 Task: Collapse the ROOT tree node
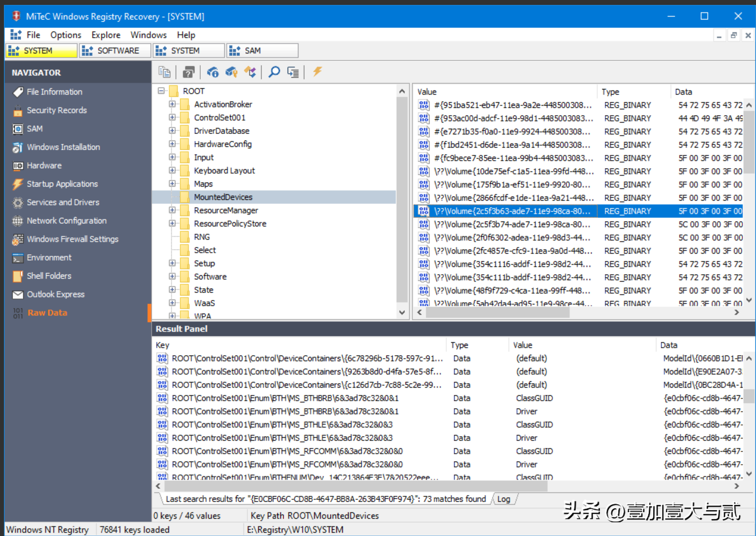(161, 91)
